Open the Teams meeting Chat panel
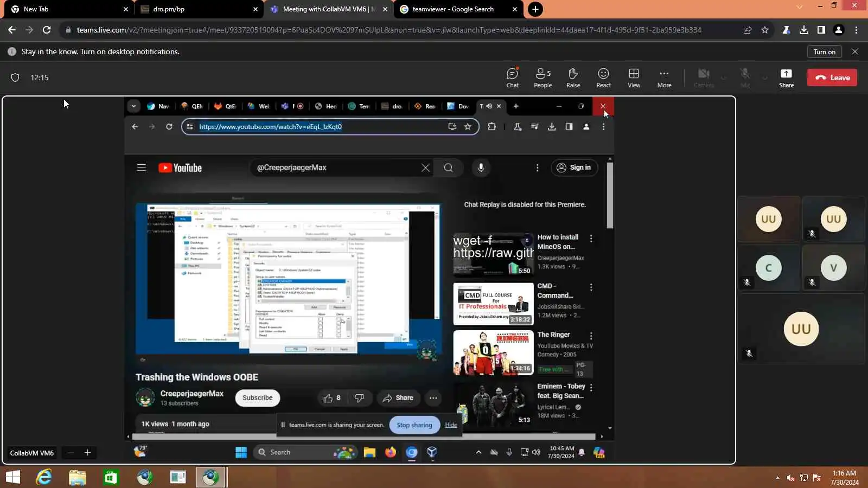Image resolution: width=868 pixels, height=488 pixels. coord(513,78)
